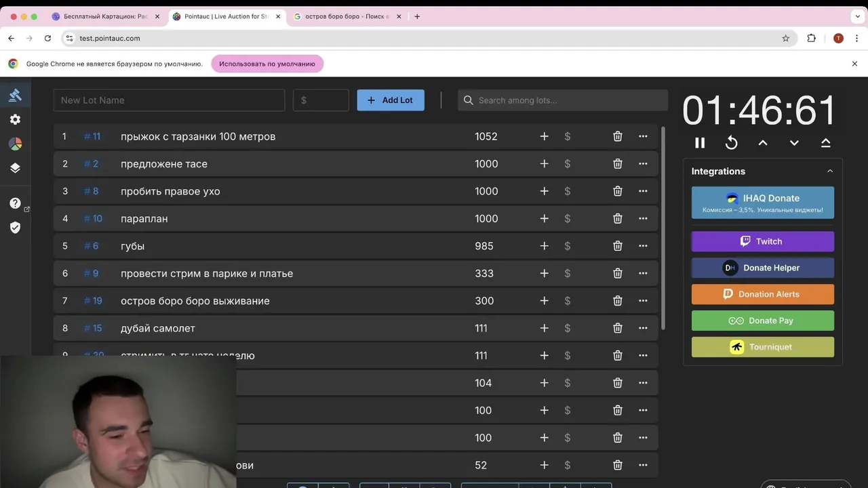Click amount 333 on row six
This screenshot has height=488, width=868.
click(484, 273)
